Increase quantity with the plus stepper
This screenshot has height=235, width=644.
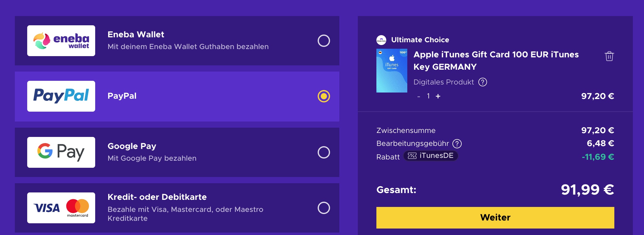(x=438, y=96)
